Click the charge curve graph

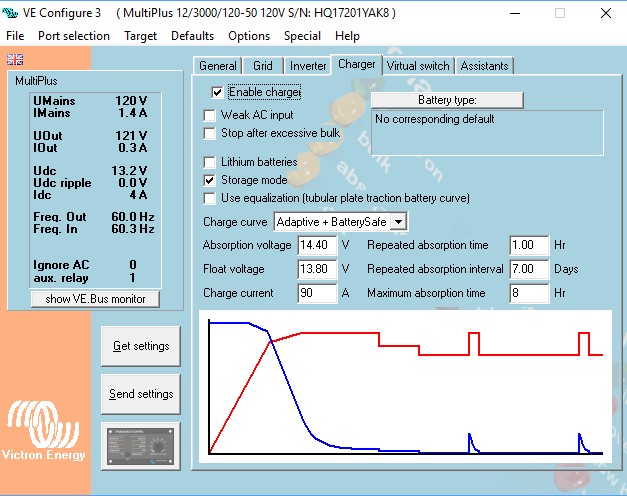[x=405, y=387]
